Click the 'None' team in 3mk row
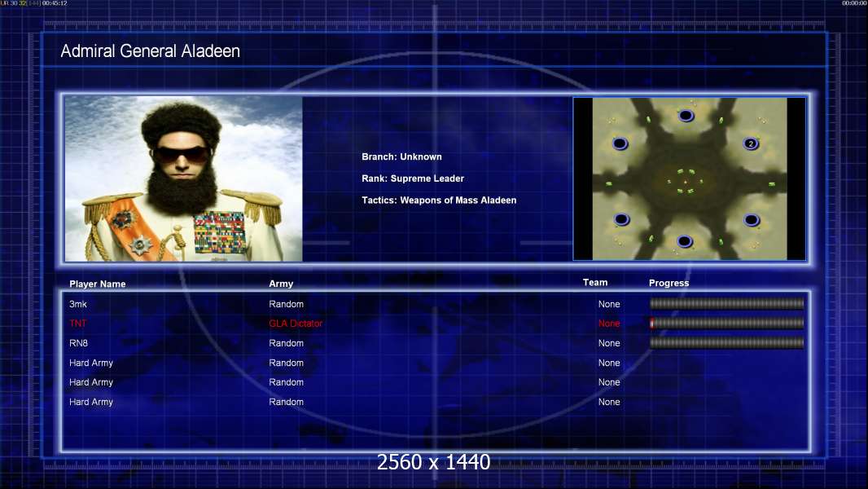The image size is (868, 489). click(x=609, y=304)
